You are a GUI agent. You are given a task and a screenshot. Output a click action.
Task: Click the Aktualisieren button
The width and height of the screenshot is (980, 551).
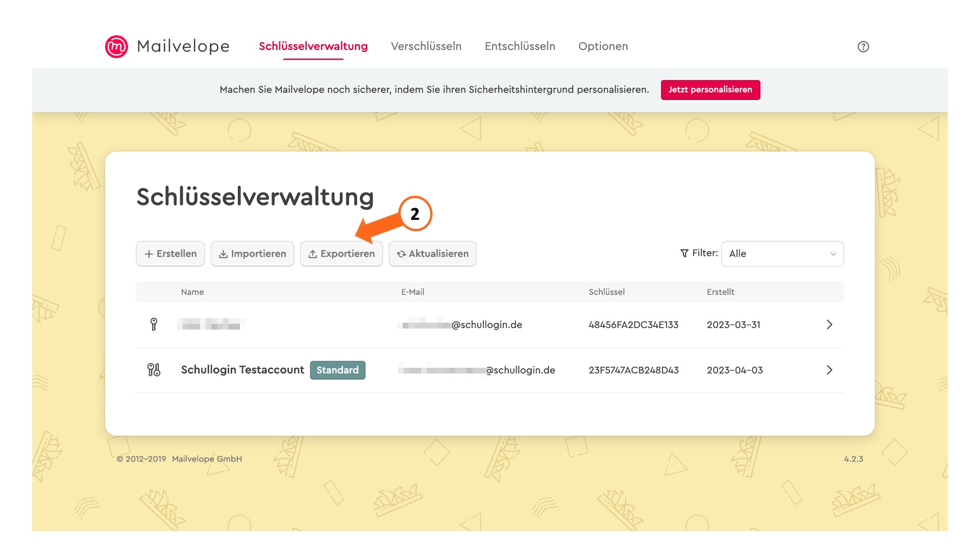tap(432, 254)
